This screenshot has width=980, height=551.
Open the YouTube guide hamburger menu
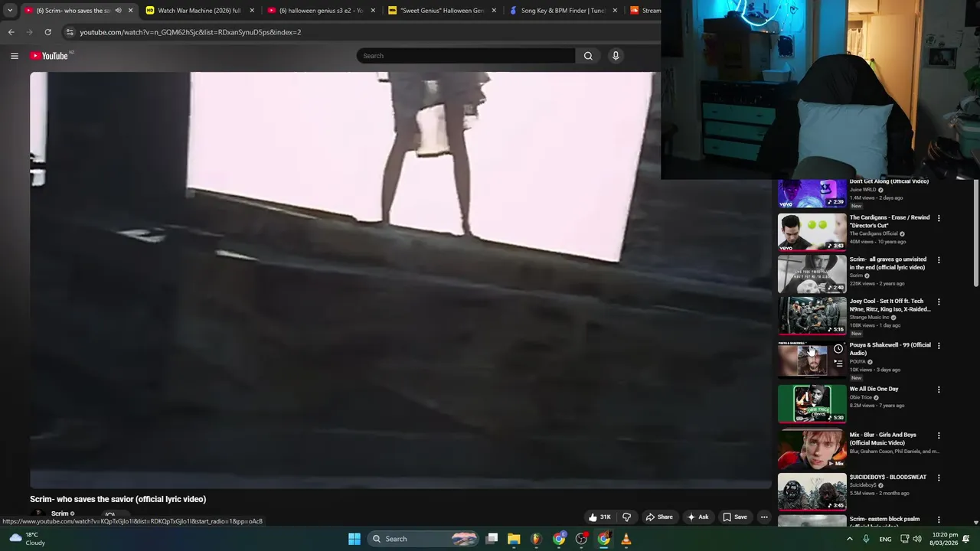click(x=14, y=56)
